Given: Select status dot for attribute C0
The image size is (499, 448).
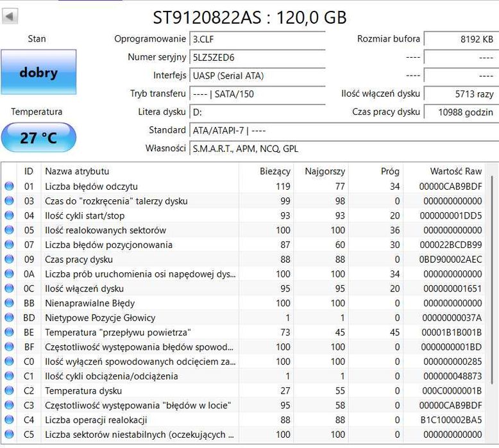Looking at the screenshot, I should [9, 361].
